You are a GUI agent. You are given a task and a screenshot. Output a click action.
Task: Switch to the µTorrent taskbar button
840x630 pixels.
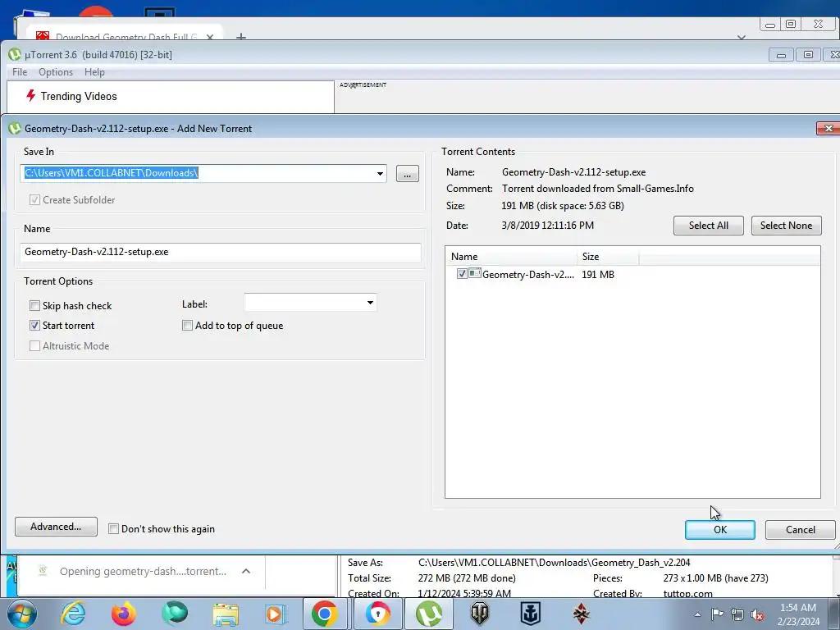coord(429,614)
